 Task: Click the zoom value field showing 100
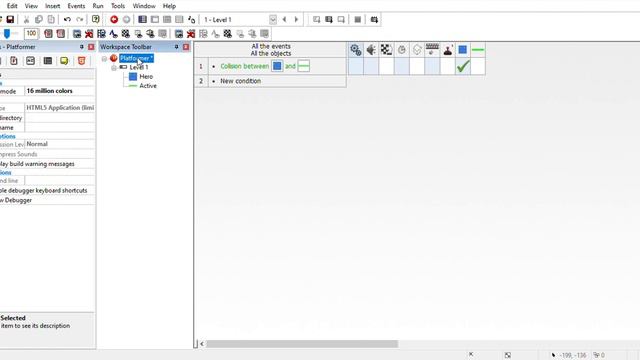point(31,33)
